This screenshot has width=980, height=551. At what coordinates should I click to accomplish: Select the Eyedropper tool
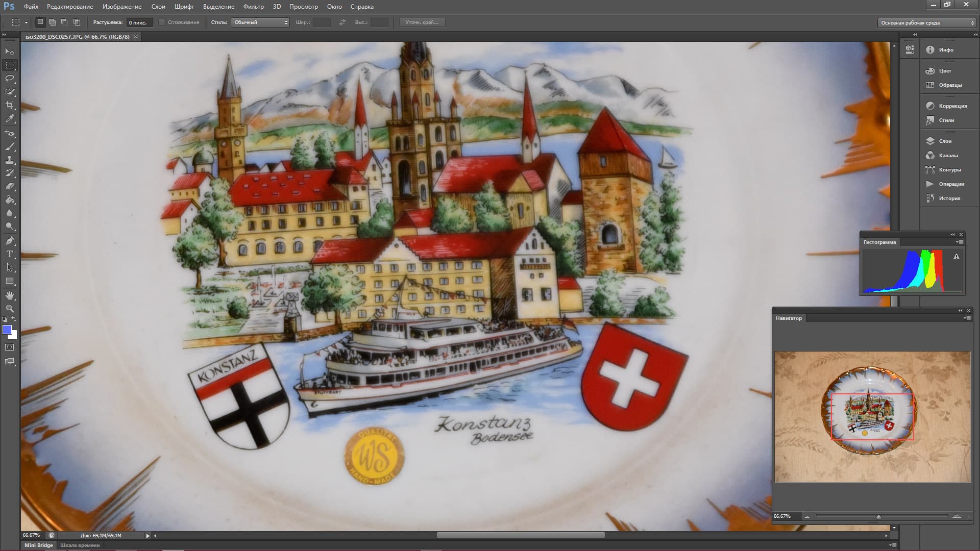10,118
